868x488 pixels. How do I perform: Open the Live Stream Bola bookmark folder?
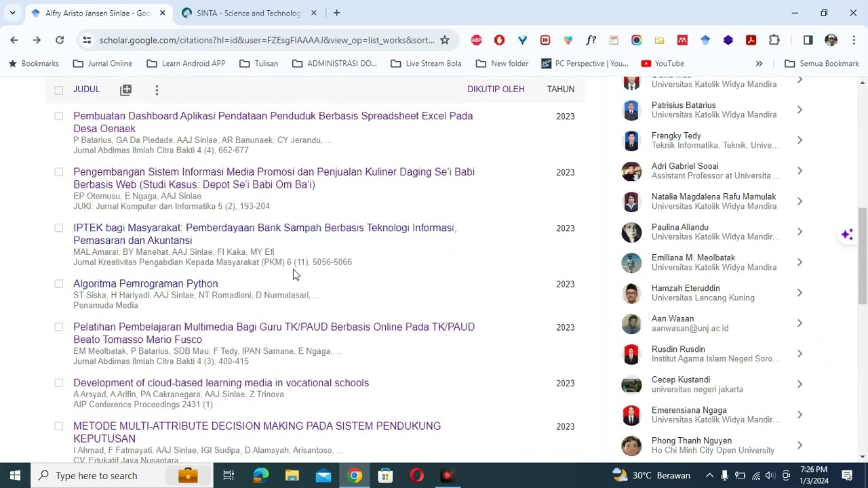pyautogui.click(x=426, y=63)
